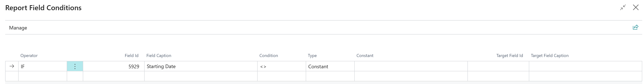Click the empty Target Field Id cell
Viewport: 644px width, 84px height.
click(x=498, y=66)
